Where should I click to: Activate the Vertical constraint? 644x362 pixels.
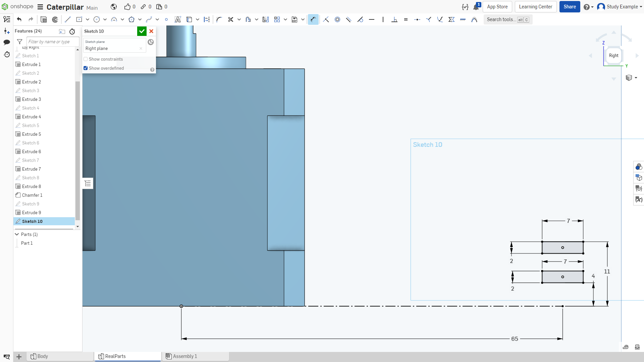383,19
